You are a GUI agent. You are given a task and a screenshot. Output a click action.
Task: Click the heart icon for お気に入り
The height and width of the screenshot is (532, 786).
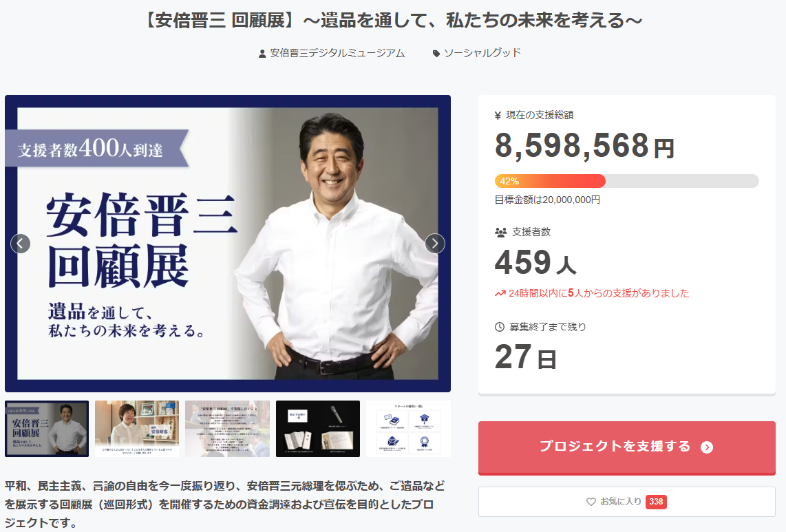591,502
